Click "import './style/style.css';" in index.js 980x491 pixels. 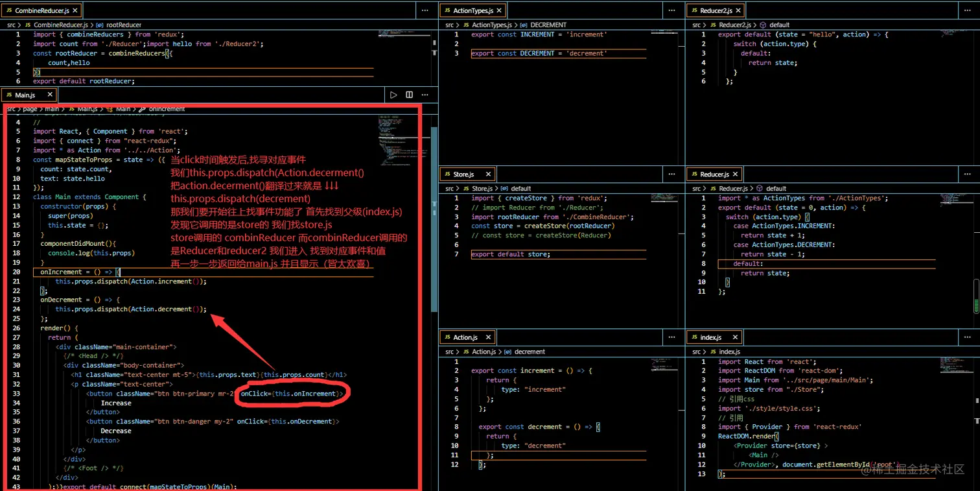[769, 409]
